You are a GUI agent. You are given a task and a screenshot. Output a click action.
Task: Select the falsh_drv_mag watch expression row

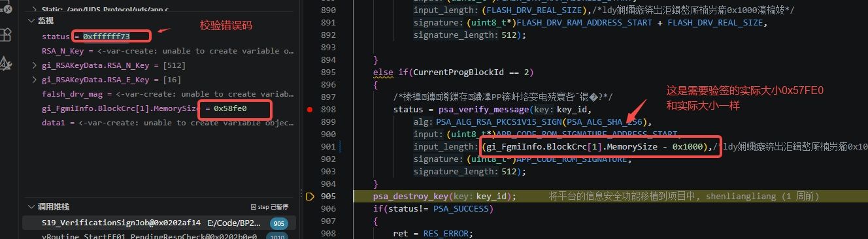159,94
